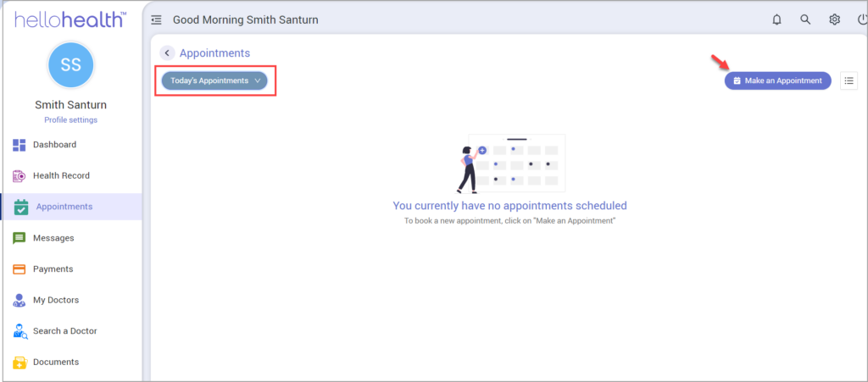The image size is (868, 382).
Task: Click the Make an Appointment button
Action: coord(777,80)
